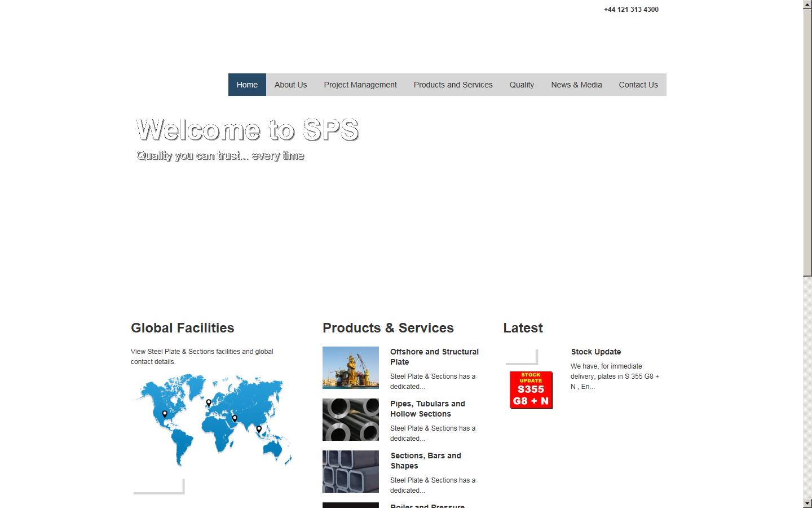This screenshot has height=508, width=812.
Task: Open the About Us tab
Action: click(290, 85)
